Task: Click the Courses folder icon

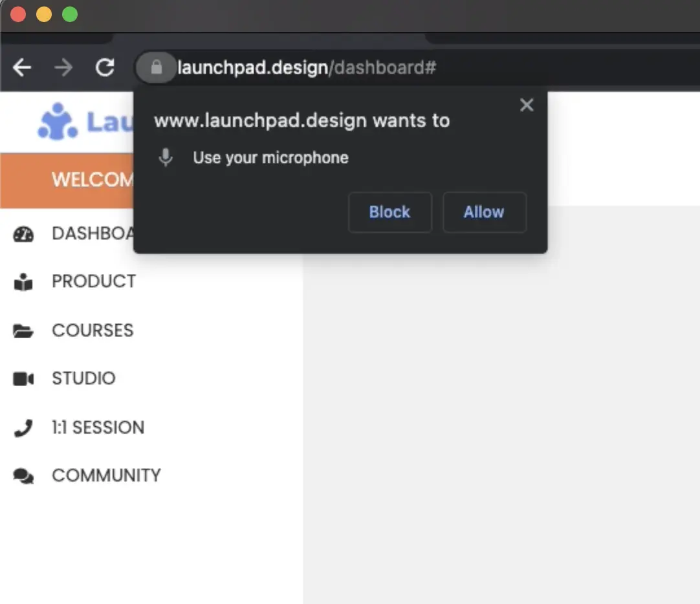Action: click(x=23, y=331)
